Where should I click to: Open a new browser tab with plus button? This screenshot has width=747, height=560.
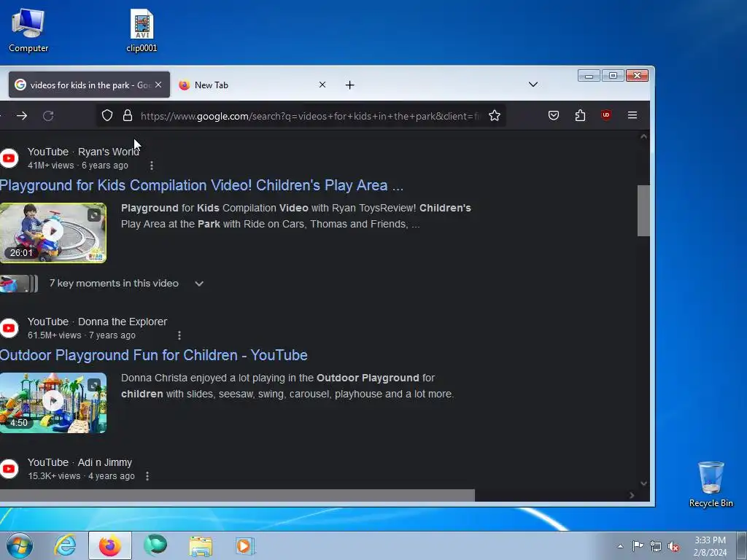(x=349, y=85)
